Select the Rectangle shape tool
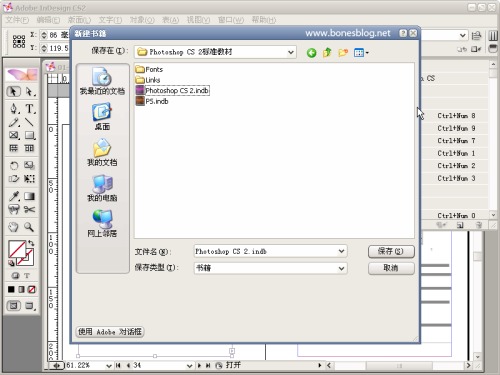The height and width of the screenshot is (375, 500). pyautogui.click(x=29, y=135)
